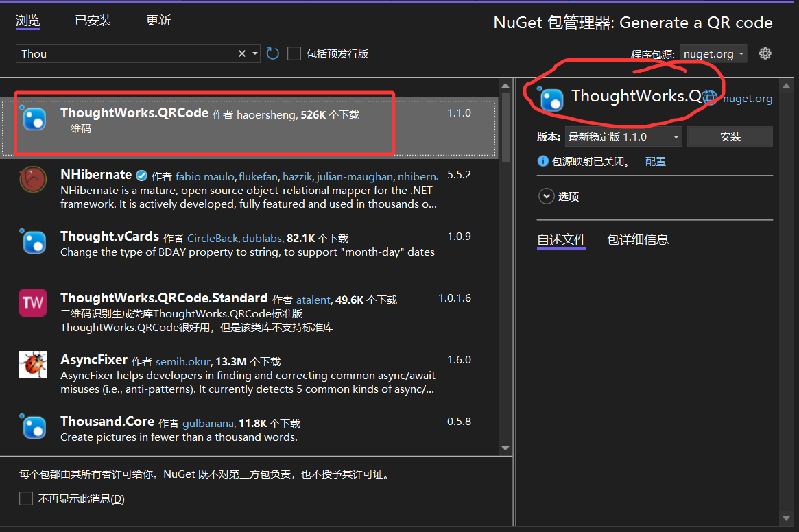Screen dimensions: 799x532
Task: Click the NHibernate package logo
Action: pyautogui.click(x=33, y=180)
